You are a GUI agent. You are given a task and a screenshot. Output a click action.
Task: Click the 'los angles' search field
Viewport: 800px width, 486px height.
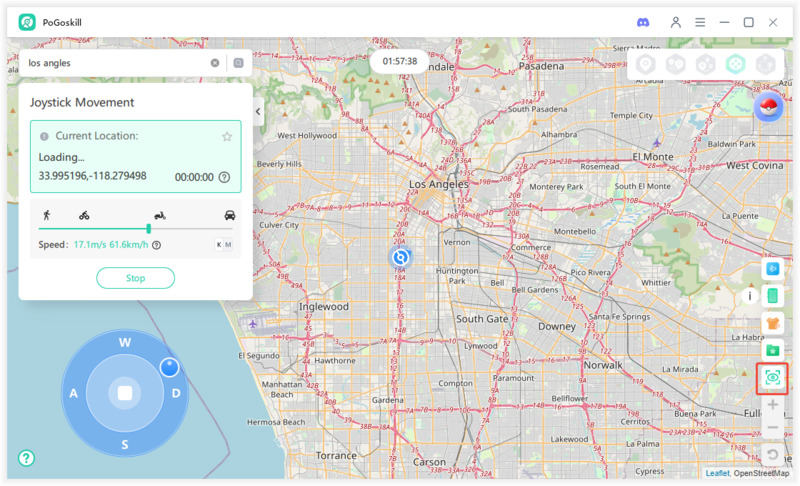(x=115, y=63)
